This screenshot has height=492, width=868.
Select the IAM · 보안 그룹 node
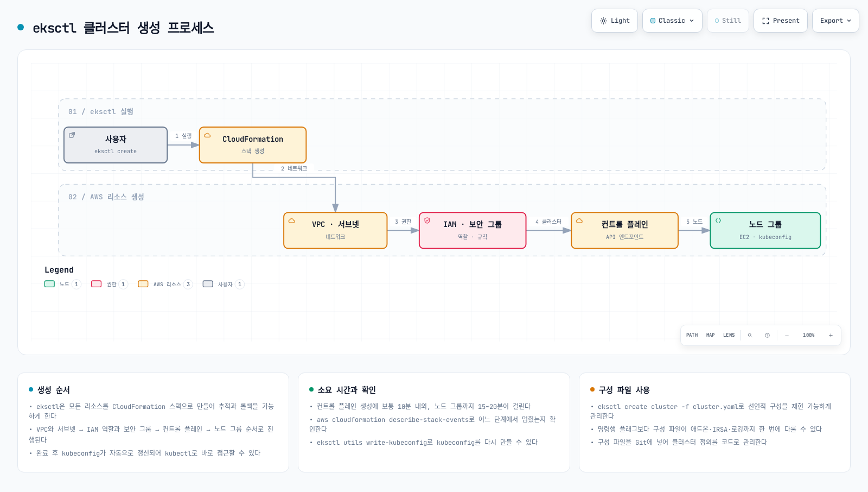[473, 230]
